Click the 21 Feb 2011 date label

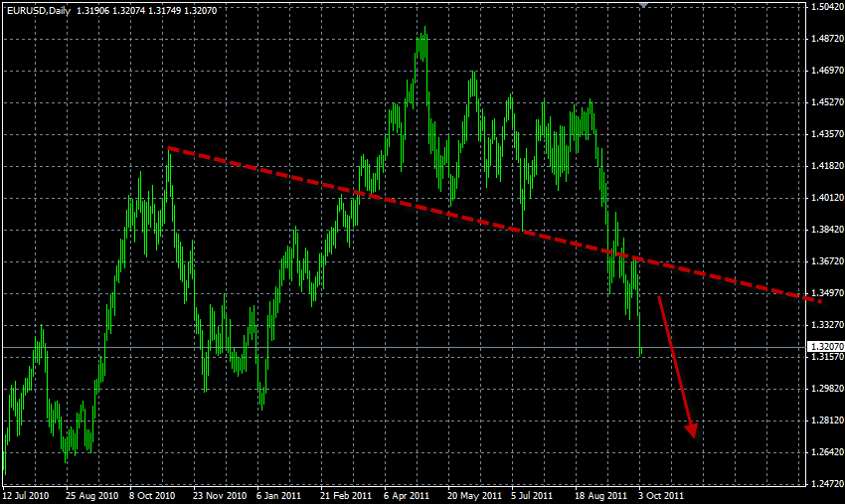(346, 495)
